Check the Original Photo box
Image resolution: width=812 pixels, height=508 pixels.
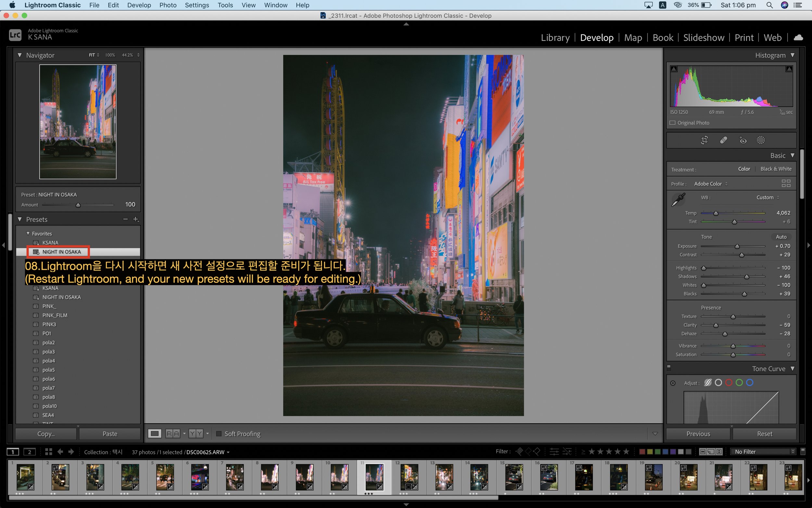(672, 123)
